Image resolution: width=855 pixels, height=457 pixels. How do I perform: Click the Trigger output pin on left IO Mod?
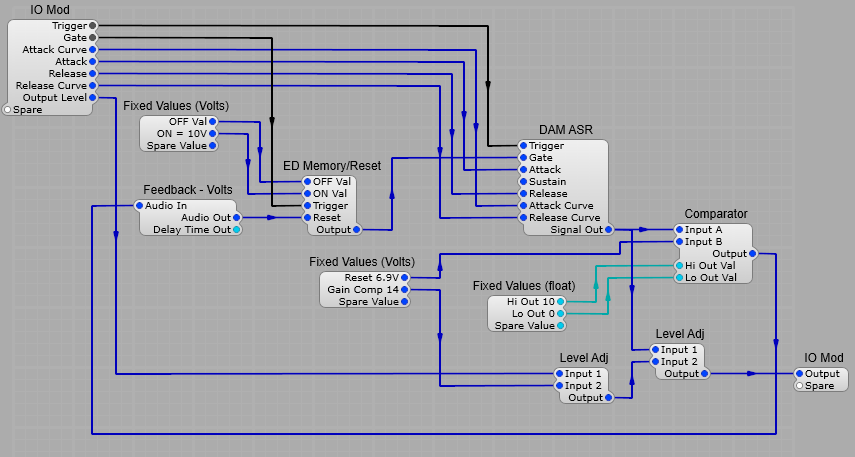pyautogui.click(x=93, y=25)
